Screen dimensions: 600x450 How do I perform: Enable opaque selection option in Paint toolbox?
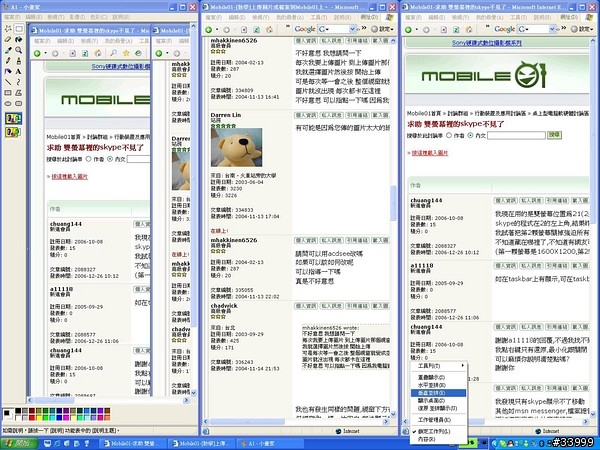point(13,119)
